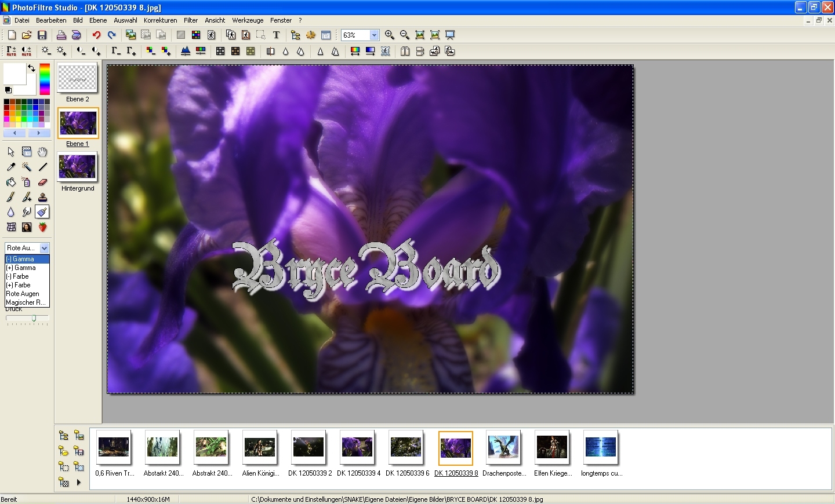Click the Auto levels icon
The height and width of the screenshot is (504, 835).
tap(11, 52)
